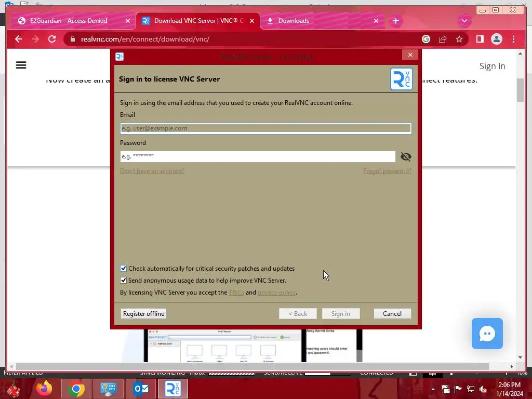Close the E2Guardian tab
This screenshot has width=532, height=399.
tap(128, 21)
